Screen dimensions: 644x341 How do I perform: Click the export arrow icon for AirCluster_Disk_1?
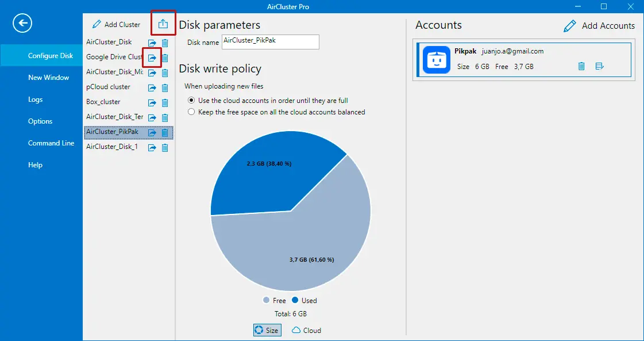point(152,148)
